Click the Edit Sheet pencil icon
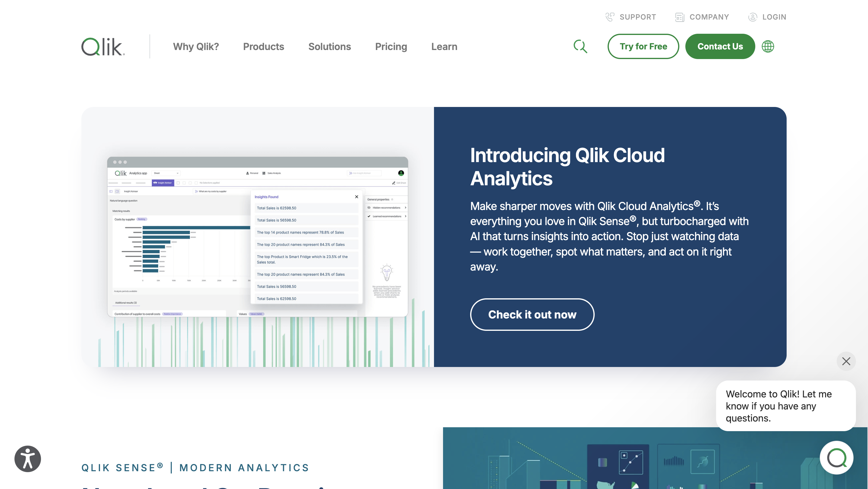Image resolution: width=868 pixels, height=489 pixels. (394, 183)
